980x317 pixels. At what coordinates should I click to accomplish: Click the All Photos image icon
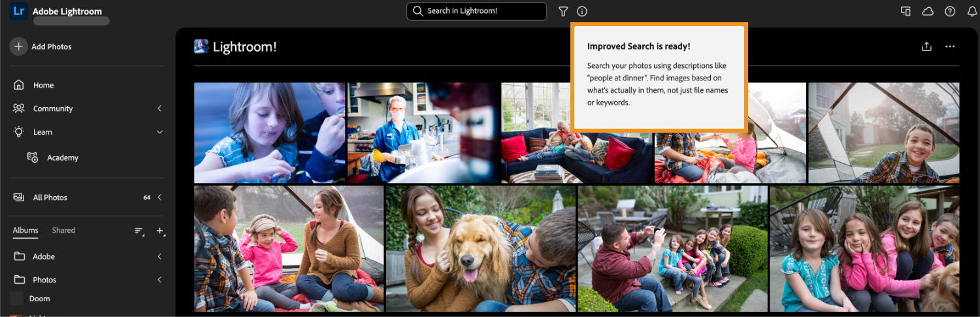pos(19,197)
